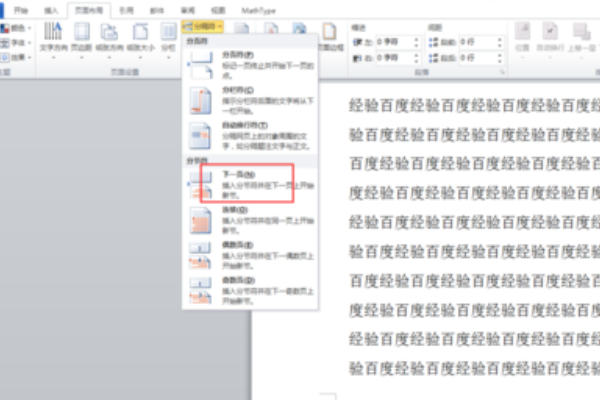Click the column break icon in menu
Viewport: 600px width, 400px height.
[x=201, y=100]
